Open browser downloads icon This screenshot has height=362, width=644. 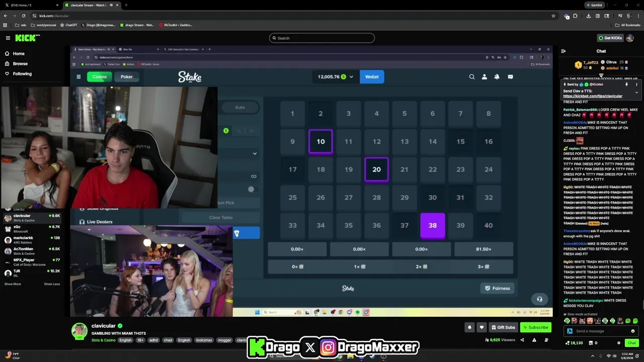pyautogui.click(x=589, y=16)
